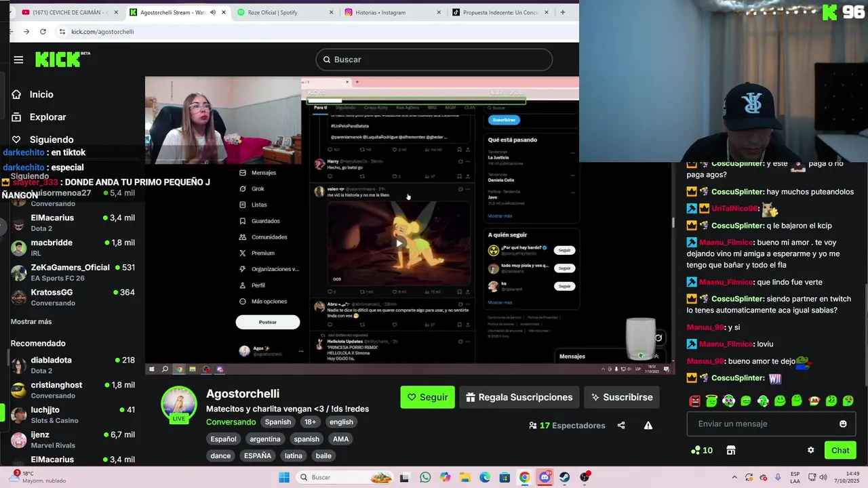Click the microphone tray icon
The width and height of the screenshot is (868, 488).
pos(777,477)
